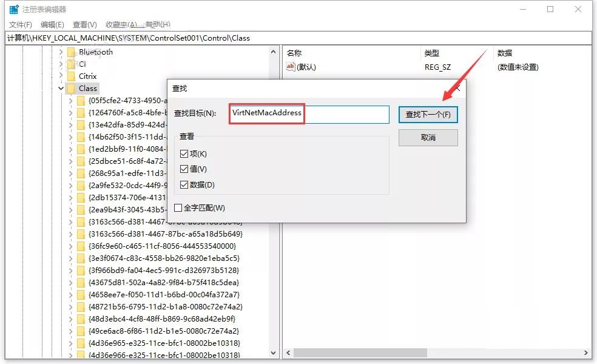The image size is (597, 364).
Task: Select the CI tree item
Action: (x=83, y=64)
